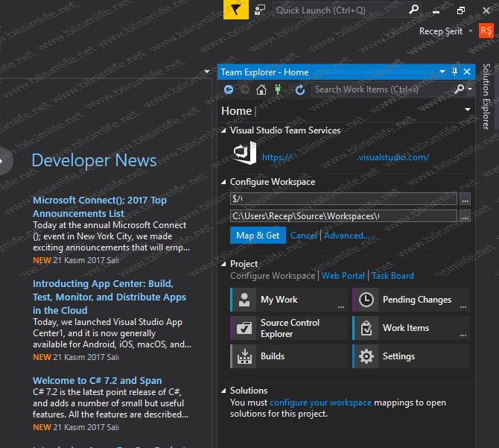Click the Source Control Explorer folder icon
Viewport: 499px width, 448px height.
[x=244, y=328]
